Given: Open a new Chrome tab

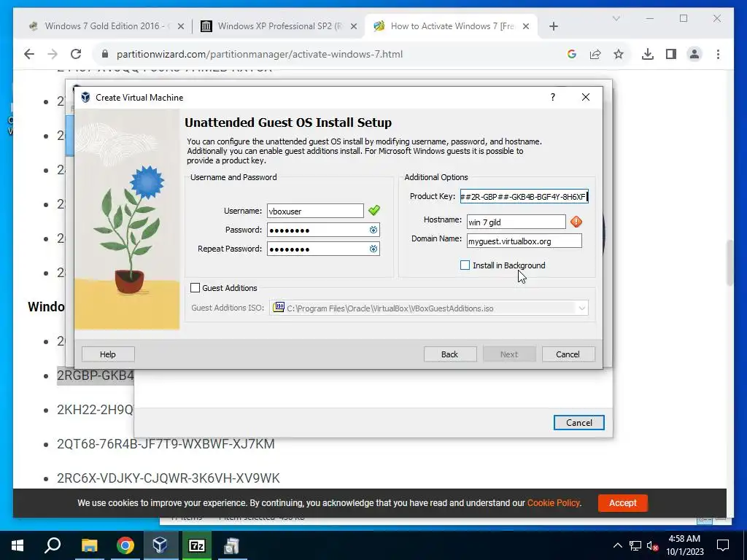Looking at the screenshot, I should [553, 26].
